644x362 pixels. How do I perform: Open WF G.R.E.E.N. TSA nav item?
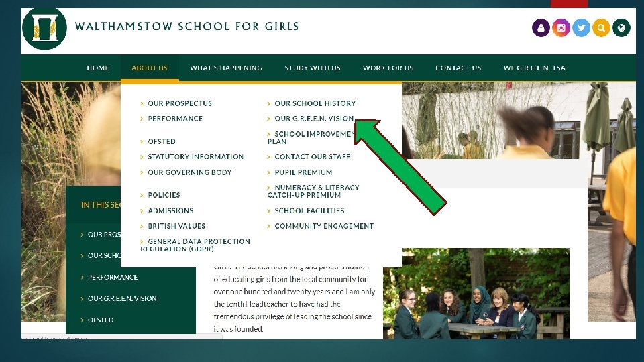(535, 68)
